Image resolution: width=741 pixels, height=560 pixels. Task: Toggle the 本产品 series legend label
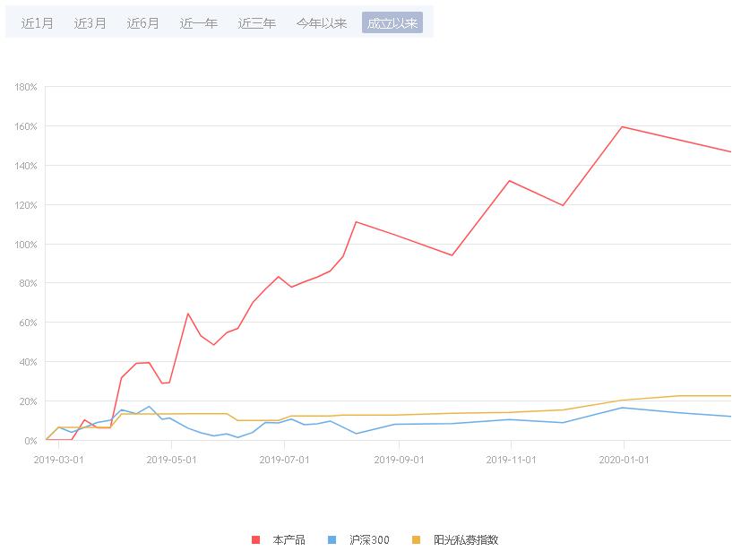(289, 539)
